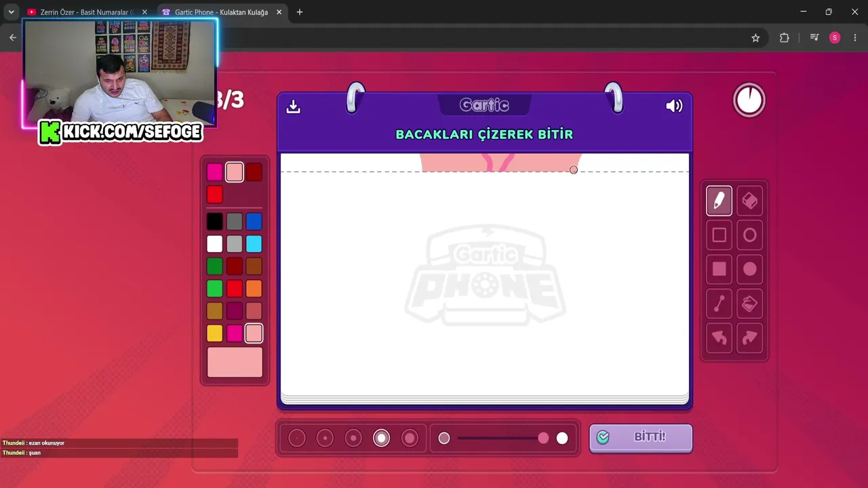Image resolution: width=868 pixels, height=488 pixels.
Task: Undo the last drawing stroke
Action: tap(719, 338)
